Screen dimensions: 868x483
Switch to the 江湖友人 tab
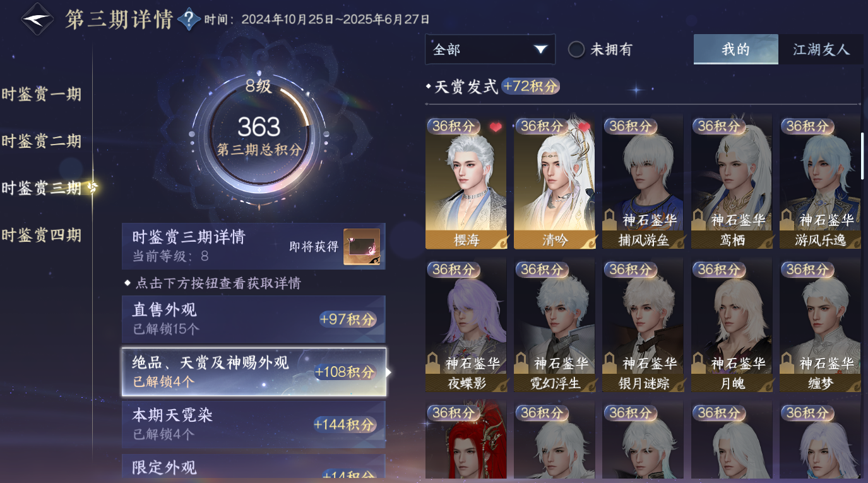[821, 49]
